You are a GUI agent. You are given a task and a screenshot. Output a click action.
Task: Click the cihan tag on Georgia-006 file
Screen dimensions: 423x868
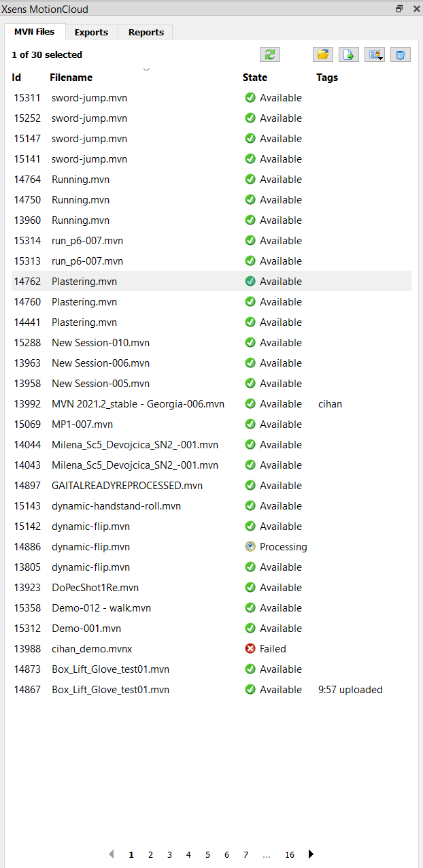330,403
